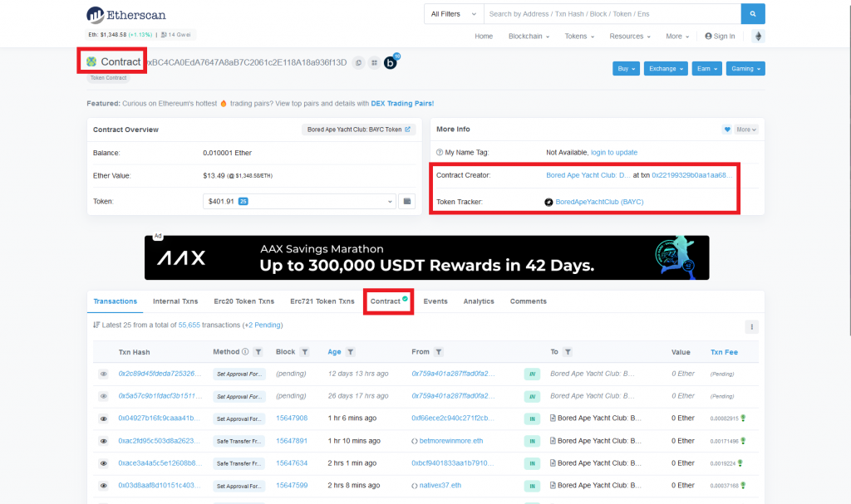Click the Block column filter icon

pyautogui.click(x=305, y=352)
